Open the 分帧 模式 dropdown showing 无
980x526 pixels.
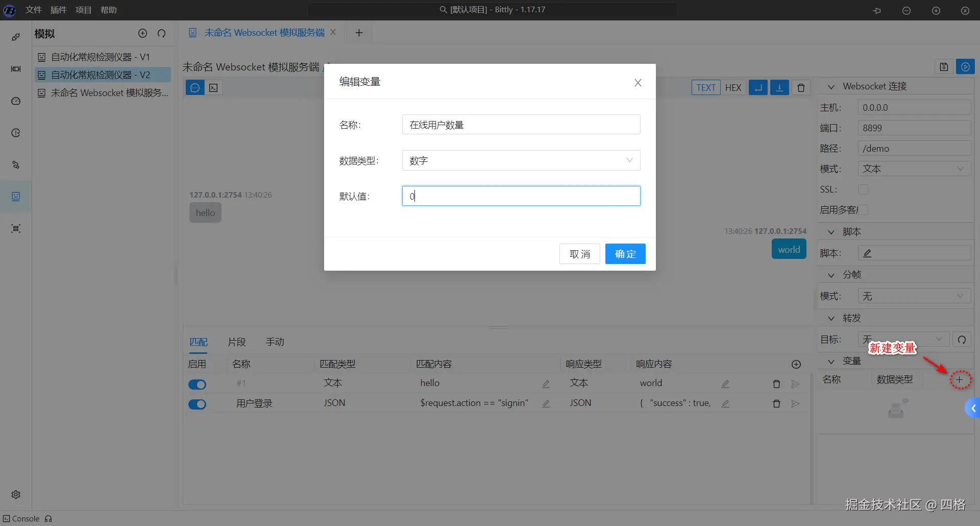(x=914, y=296)
